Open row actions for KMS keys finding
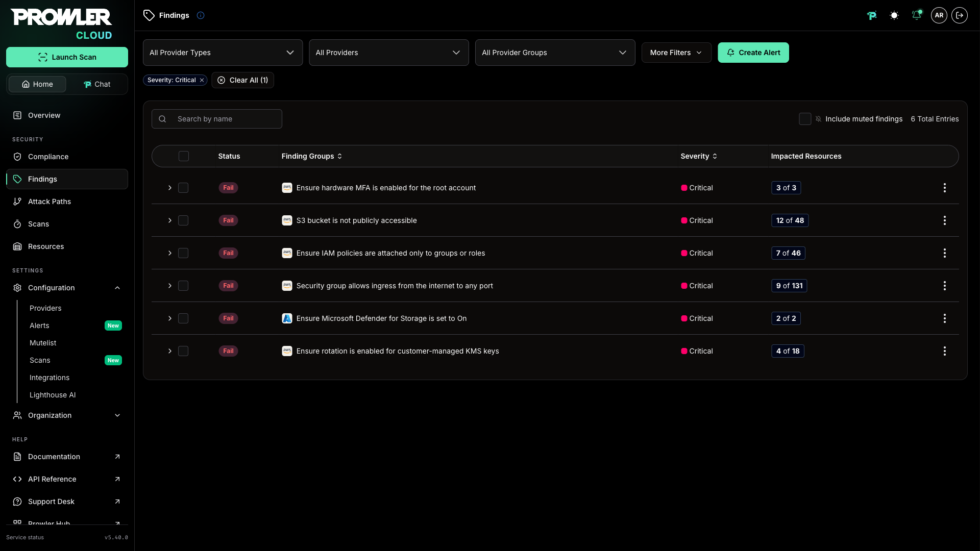 [x=945, y=351]
